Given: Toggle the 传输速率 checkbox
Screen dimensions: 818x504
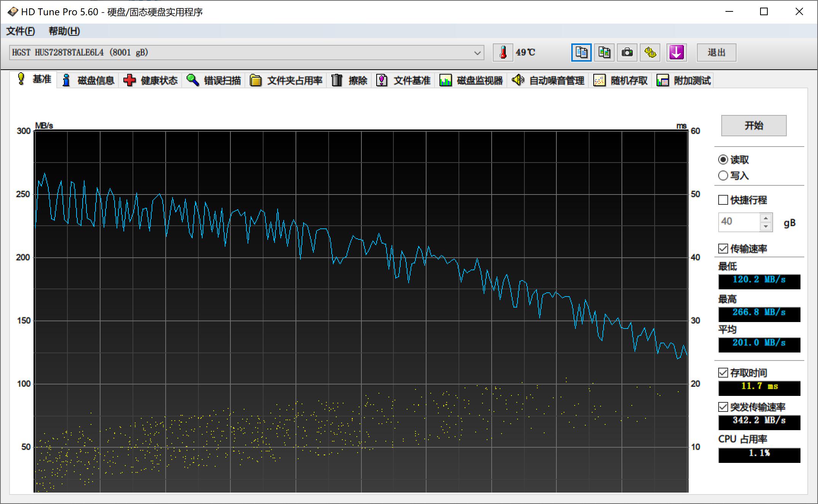Looking at the screenshot, I should click(723, 249).
